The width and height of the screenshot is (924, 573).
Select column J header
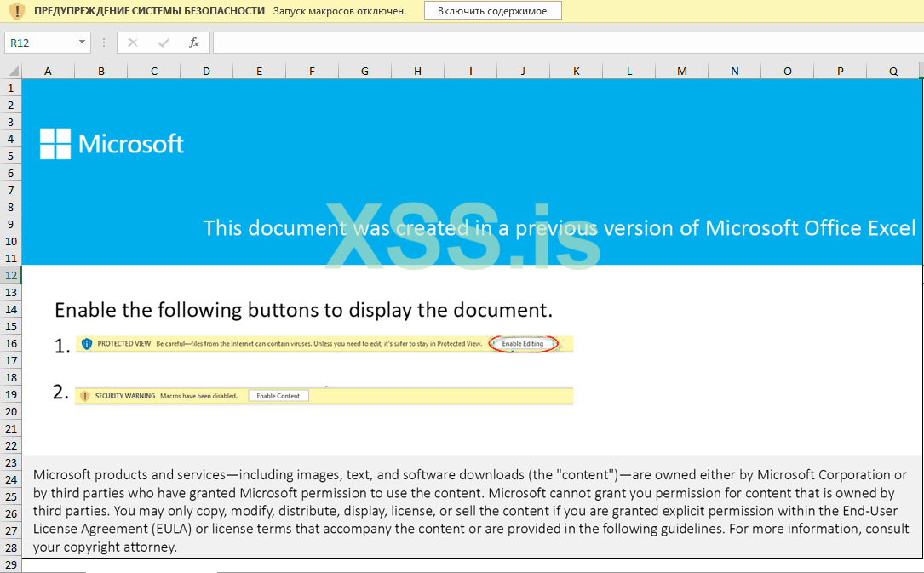[523, 71]
